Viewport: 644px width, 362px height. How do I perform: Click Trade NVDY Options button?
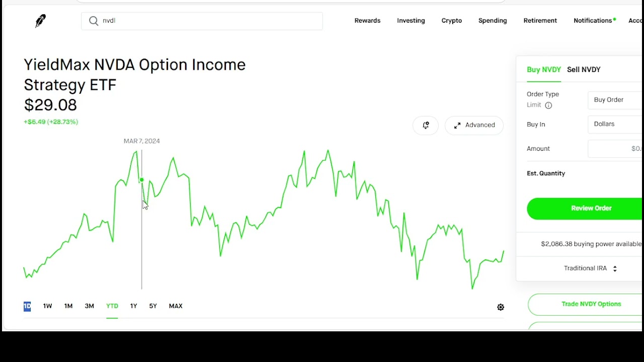pos(591,304)
